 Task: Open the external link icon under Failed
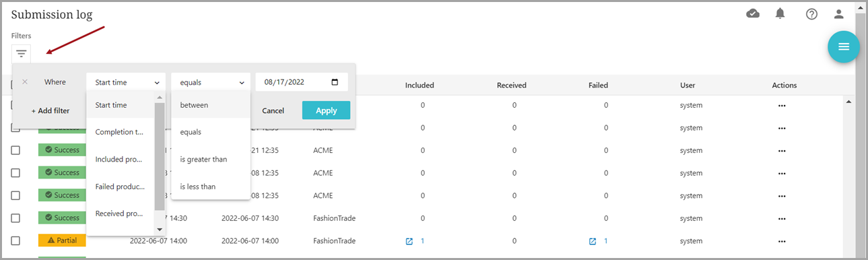[x=593, y=241]
